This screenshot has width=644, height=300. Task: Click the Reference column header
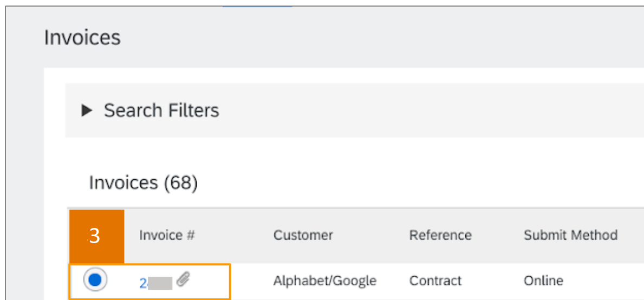[440, 235]
